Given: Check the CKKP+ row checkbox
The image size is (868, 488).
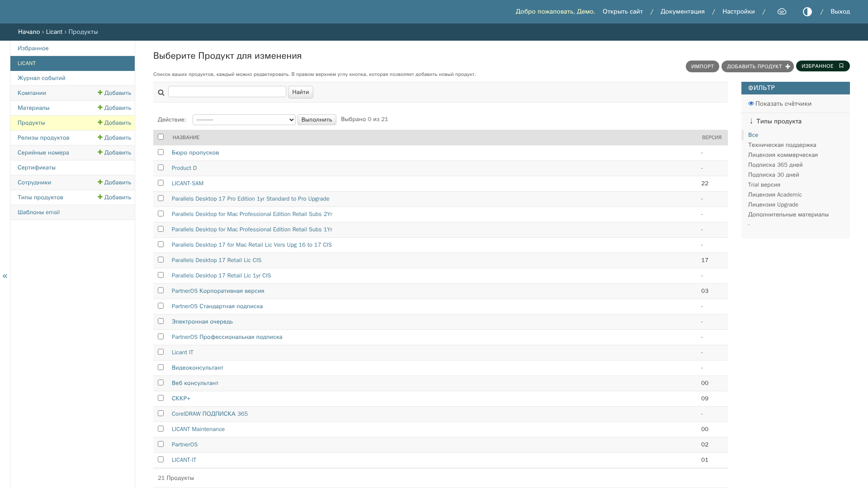Looking at the screenshot, I should 160,398.
